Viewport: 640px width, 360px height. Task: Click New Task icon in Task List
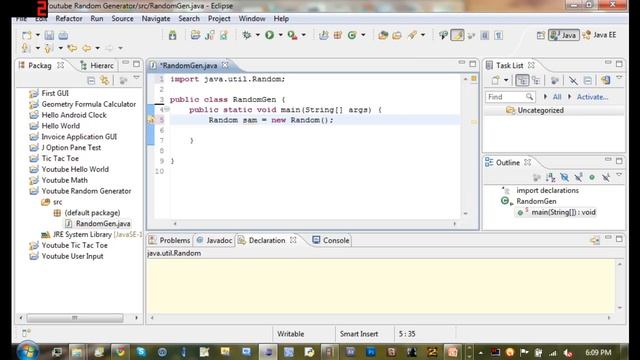pyautogui.click(x=495, y=80)
